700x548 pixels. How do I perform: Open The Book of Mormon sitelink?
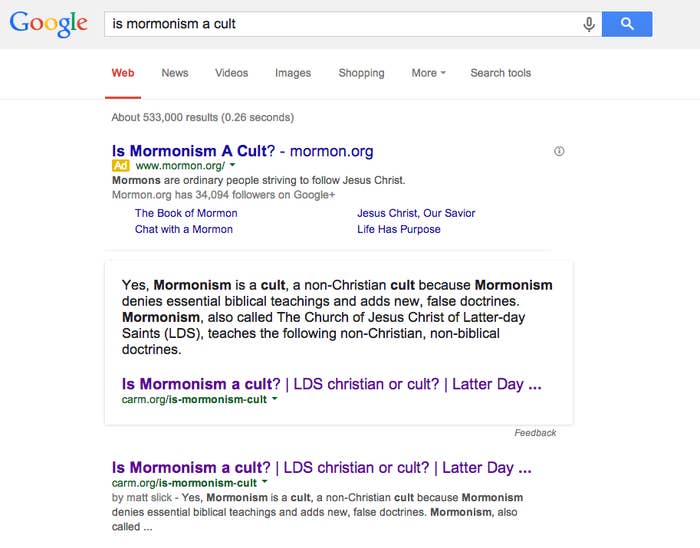pyautogui.click(x=186, y=213)
